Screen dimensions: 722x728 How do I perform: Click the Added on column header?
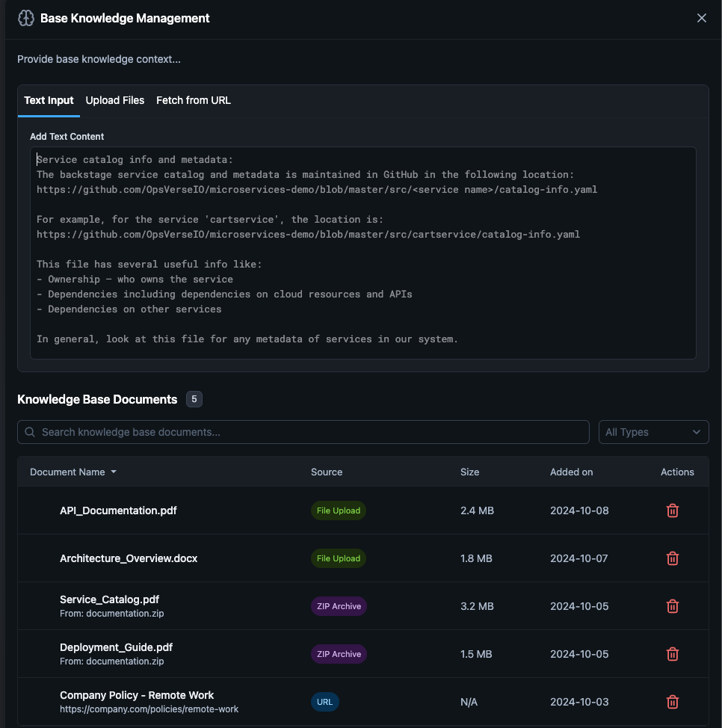pyautogui.click(x=570, y=472)
